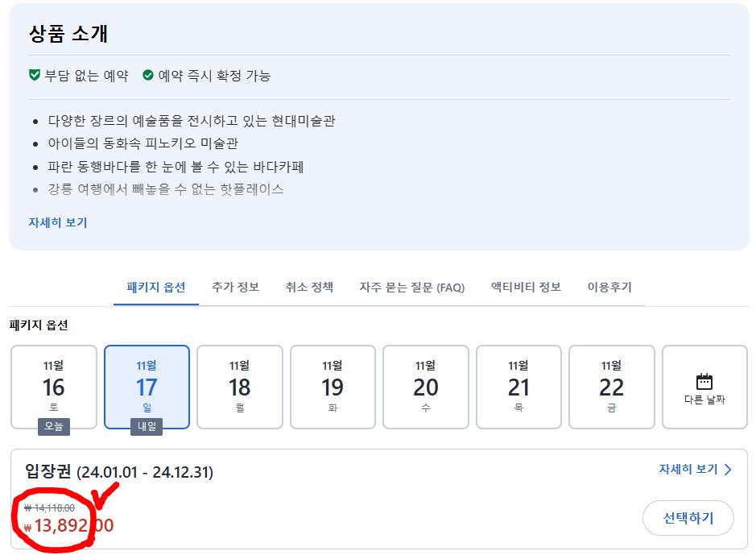Screen dimensions: 756x555
Task: Select 11월 19 화 as the date
Action: (x=333, y=387)
